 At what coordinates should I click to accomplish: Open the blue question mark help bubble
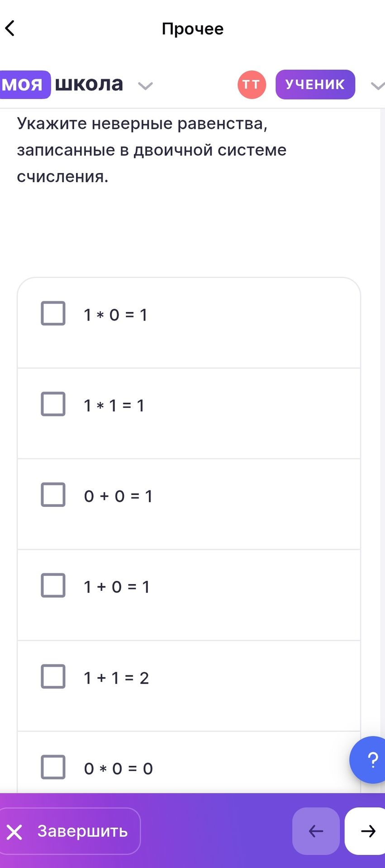(x=371, y=759)
